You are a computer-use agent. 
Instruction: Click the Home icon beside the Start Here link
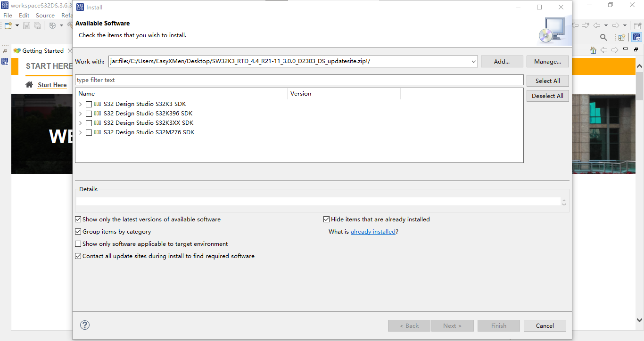pos(29,85)
